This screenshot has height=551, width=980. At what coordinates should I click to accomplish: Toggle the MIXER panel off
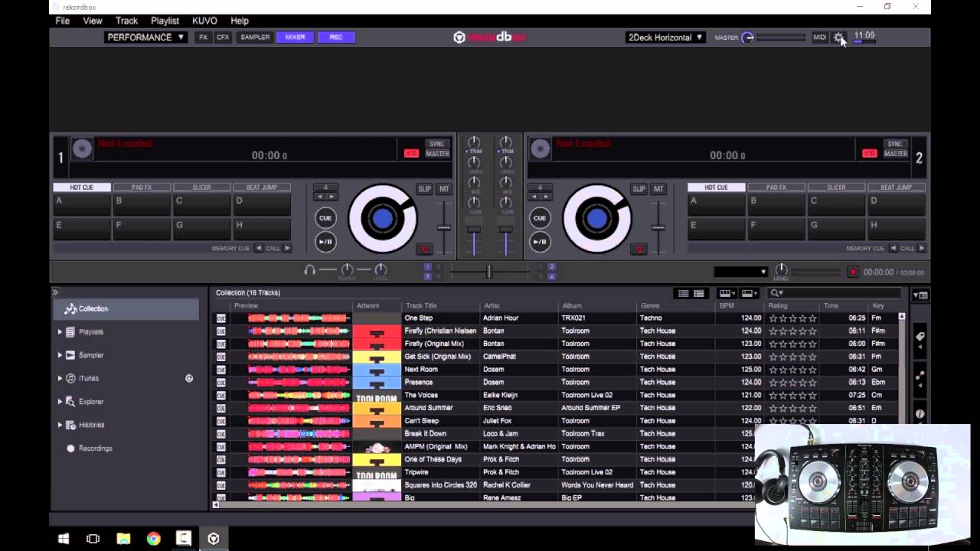(x=295, y=37)
